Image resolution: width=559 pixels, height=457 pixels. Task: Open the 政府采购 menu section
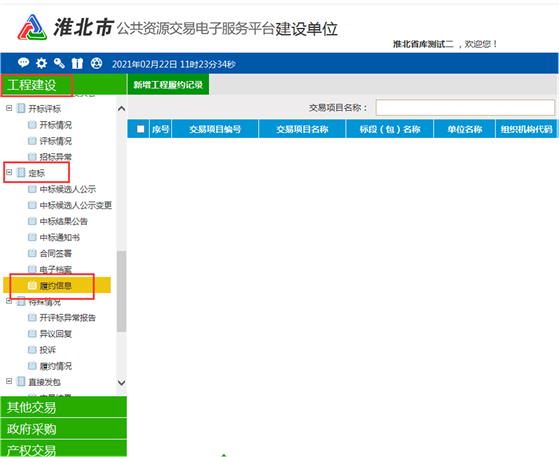click(63, 428)
